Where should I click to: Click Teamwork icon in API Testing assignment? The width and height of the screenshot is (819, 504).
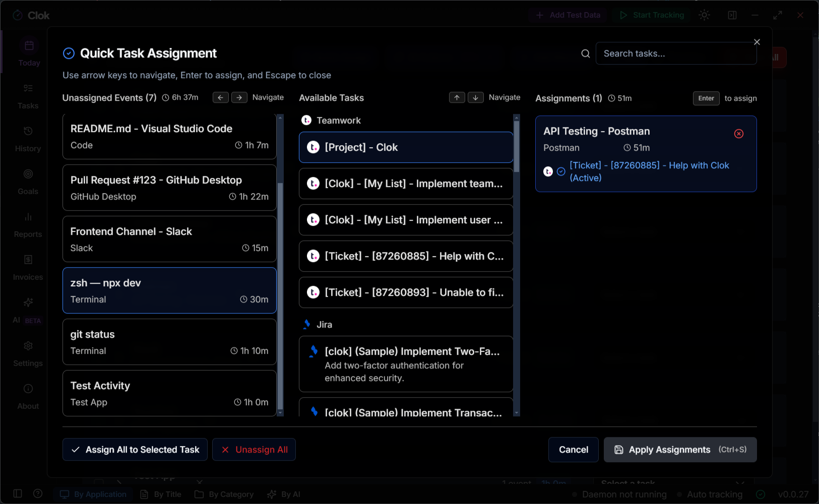coord(548,171)
